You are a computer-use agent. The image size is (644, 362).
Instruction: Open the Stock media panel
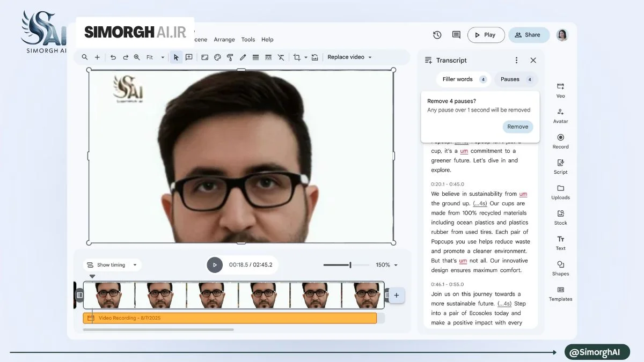click(560, 217)
